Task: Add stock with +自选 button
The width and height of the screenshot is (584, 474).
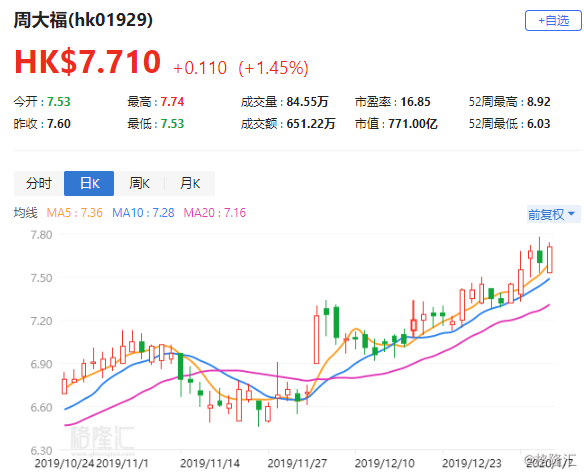Action: [553, 20]
